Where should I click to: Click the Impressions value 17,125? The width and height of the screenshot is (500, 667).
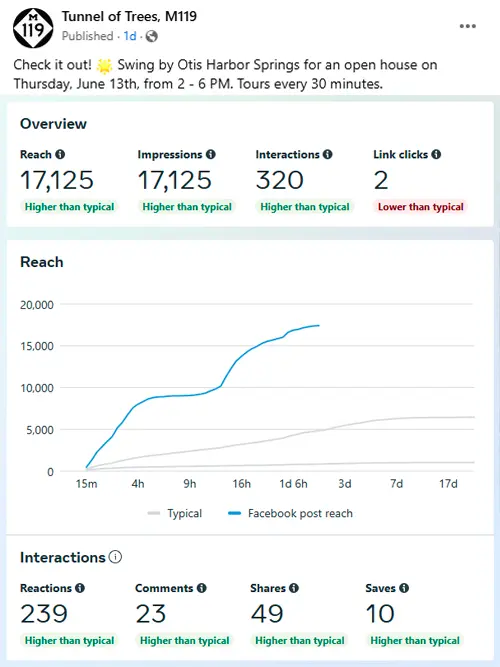coord(174,180)
